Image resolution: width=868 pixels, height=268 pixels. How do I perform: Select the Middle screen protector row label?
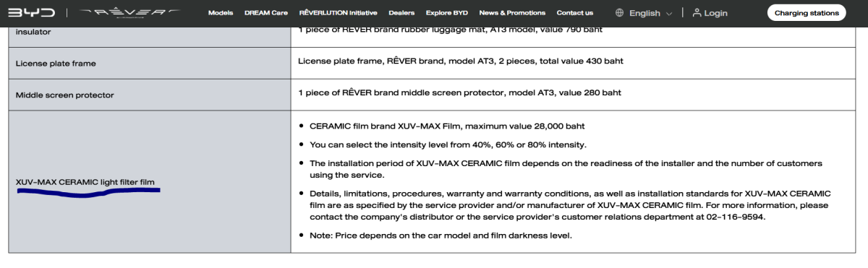[65, 95]
